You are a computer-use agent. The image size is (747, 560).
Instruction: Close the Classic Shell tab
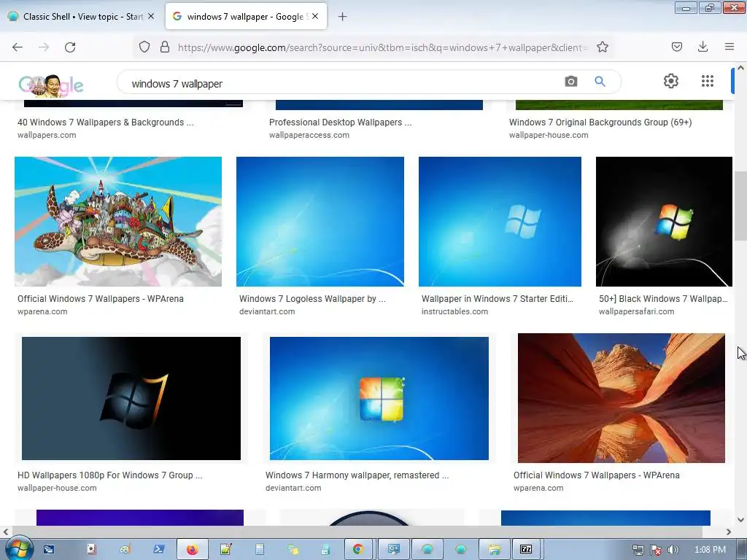tap(151, 16)
